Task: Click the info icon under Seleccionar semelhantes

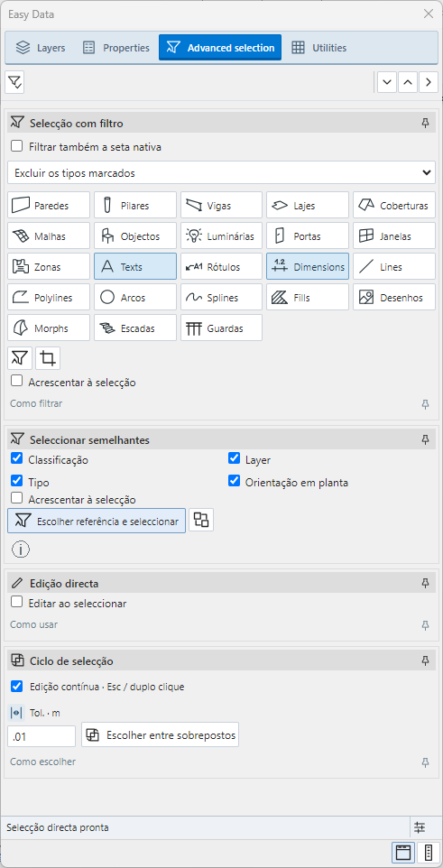Action: pos(21,549)
